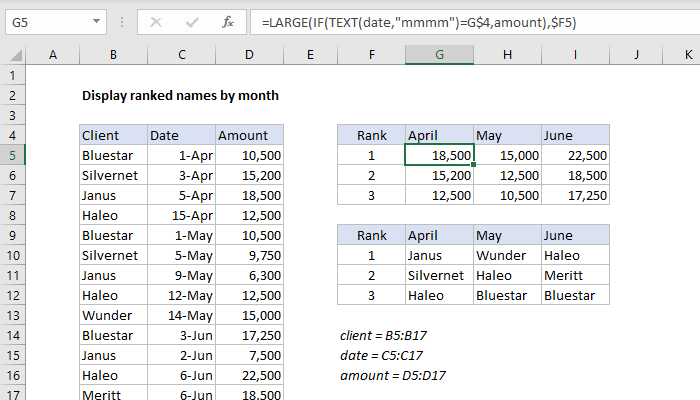Select the Amount column header cell
700x400 pixels.
click(x=249, y=135)
